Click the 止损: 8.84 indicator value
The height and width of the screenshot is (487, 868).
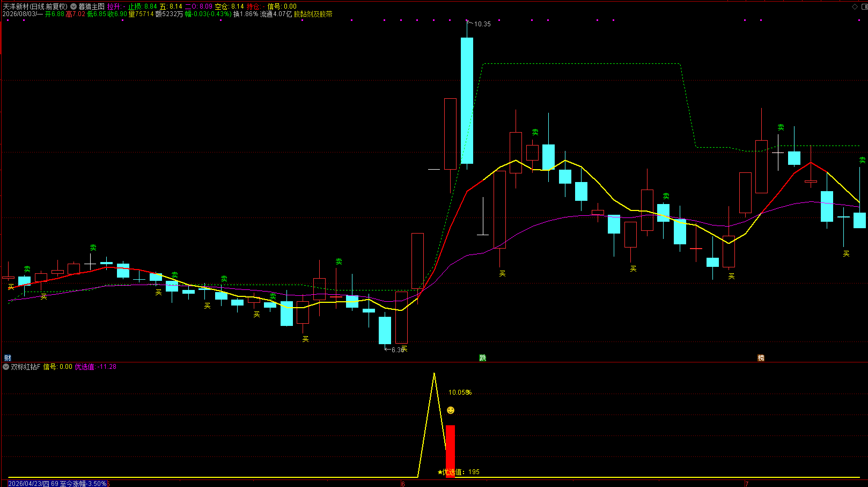[x=143, y=6]
